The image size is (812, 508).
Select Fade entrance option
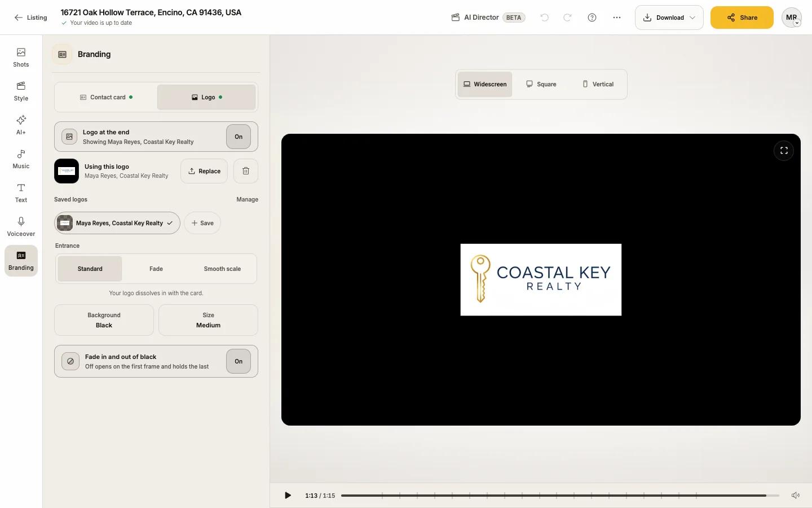156,269
